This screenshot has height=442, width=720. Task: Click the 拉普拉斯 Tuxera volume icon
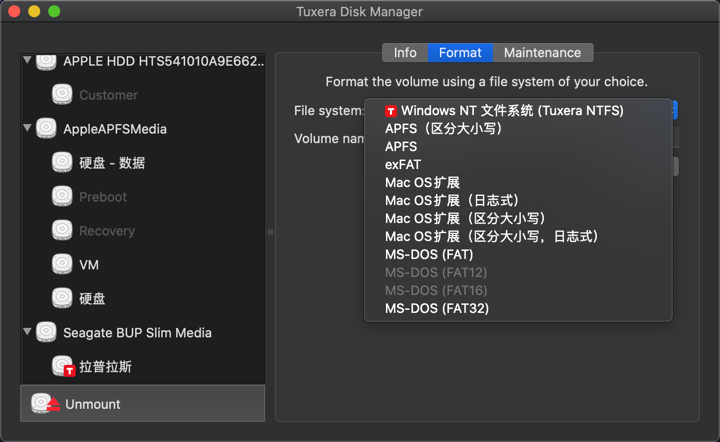63,366
